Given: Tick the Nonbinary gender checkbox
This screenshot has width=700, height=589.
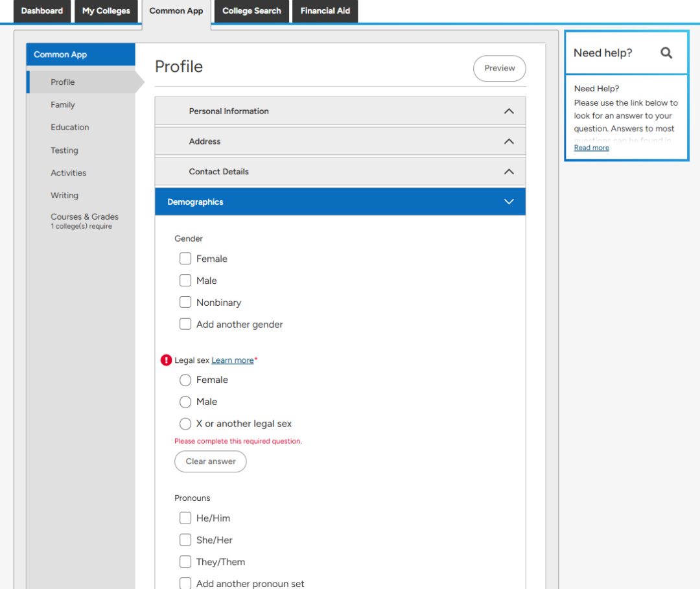Looking at the screenshot, I should (185, 303).
